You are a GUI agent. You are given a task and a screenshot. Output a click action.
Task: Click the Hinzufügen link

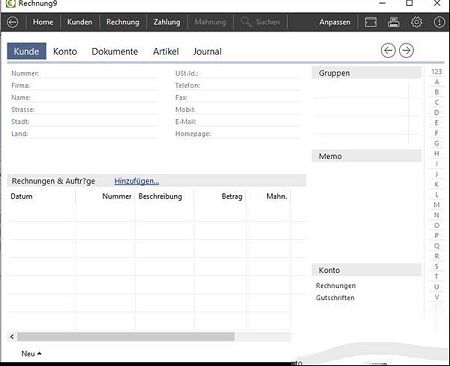click(137, 181)
